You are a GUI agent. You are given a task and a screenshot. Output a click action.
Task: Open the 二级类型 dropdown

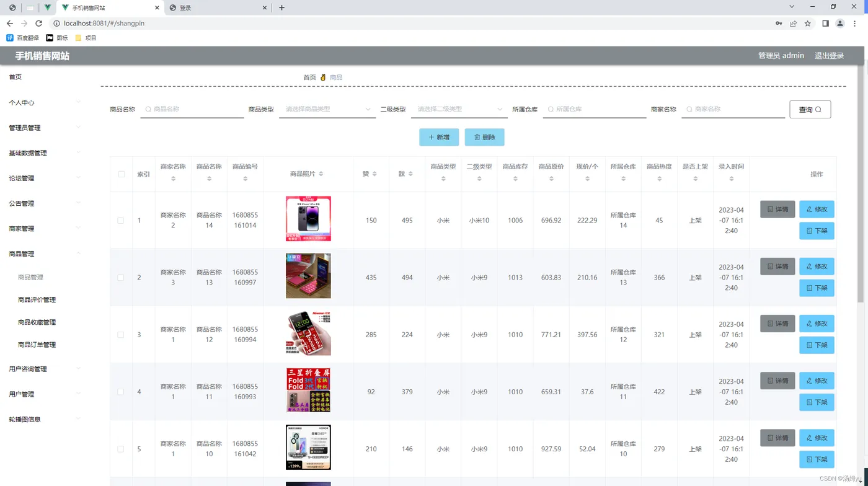click(x=459, y=109)
